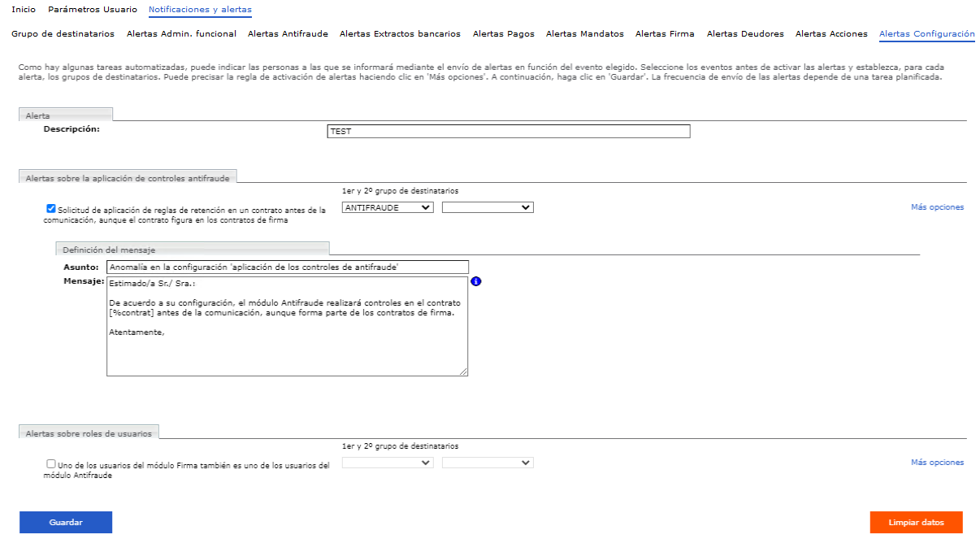Image resolution: width=980 pixels, height=539 pixels.
Task: Open the Parámetros Usuario menu
Action: [92, 10]
